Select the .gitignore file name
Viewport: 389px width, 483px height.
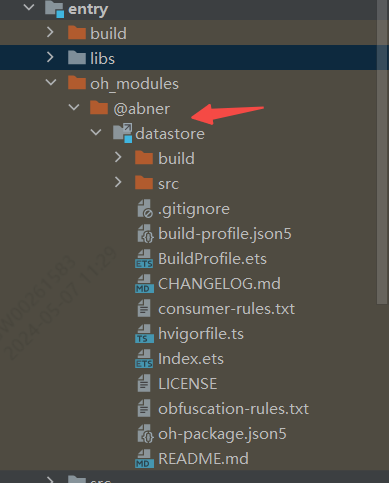pos(194,209)
